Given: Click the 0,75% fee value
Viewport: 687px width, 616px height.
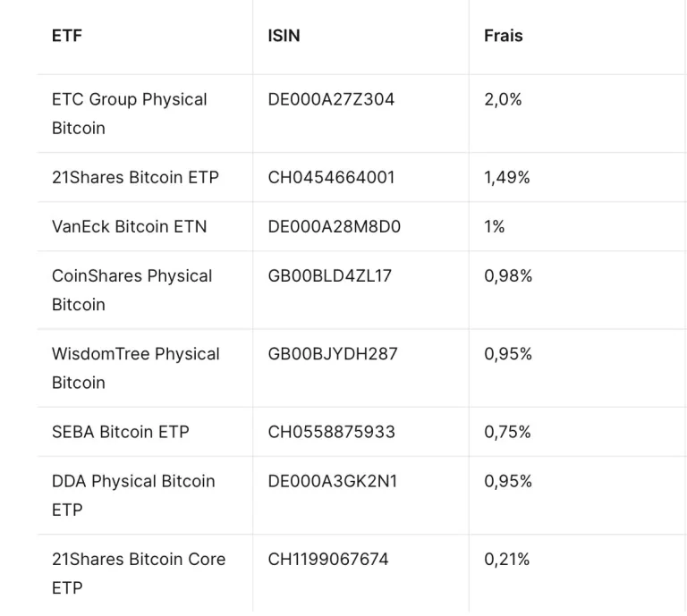Looking at the screenshot, I should point(508,432).
